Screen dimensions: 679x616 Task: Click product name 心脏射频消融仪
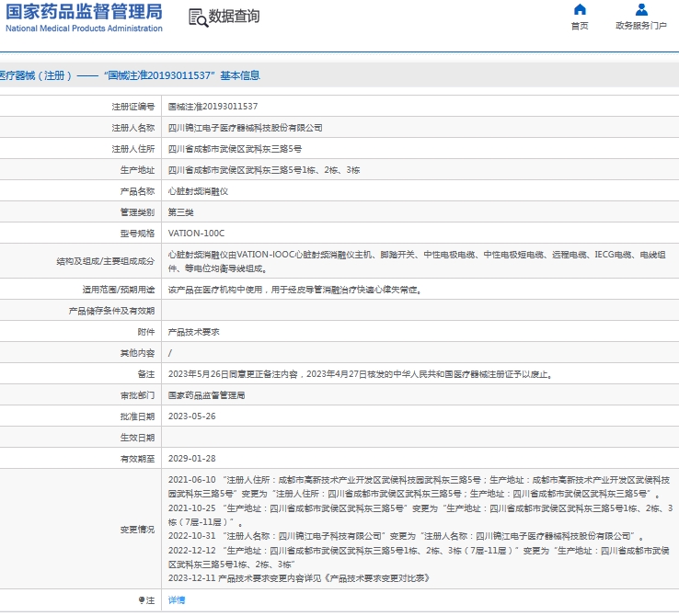coord(198,191)
